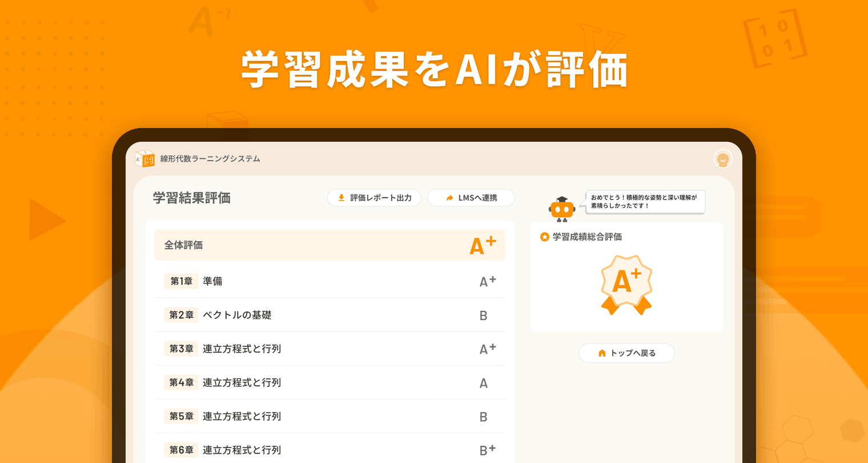Click the A+ grade for 第3章
Viewport: 868px width, 463px height.
pos(487,349)
